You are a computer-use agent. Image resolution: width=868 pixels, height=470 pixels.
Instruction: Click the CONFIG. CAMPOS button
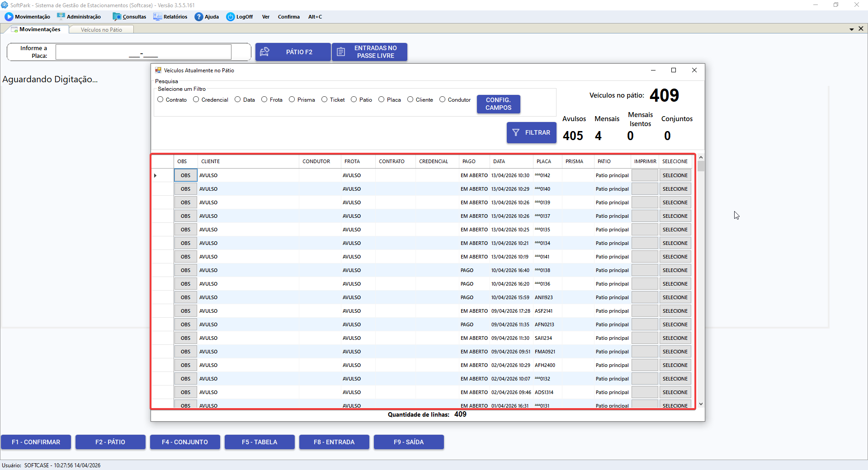[499, 104]
